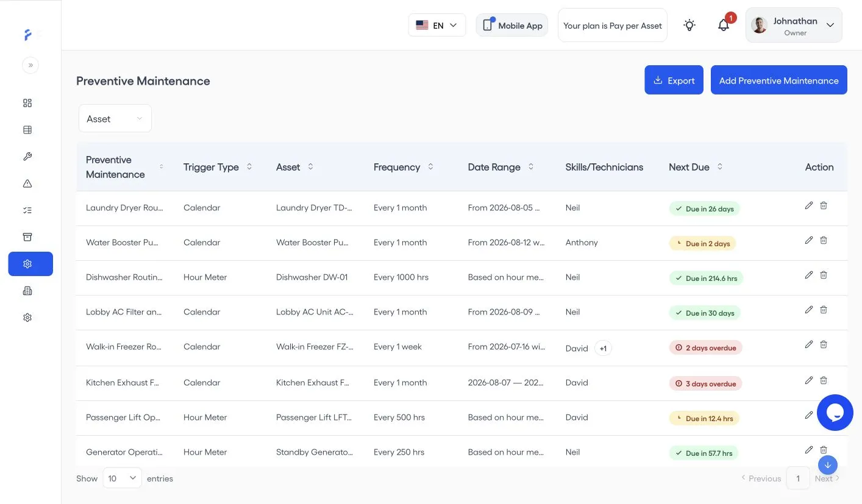Open the archive box icon in sidebar
The width and height of the screenshot is (862, 504).
(x=27, y=237)
